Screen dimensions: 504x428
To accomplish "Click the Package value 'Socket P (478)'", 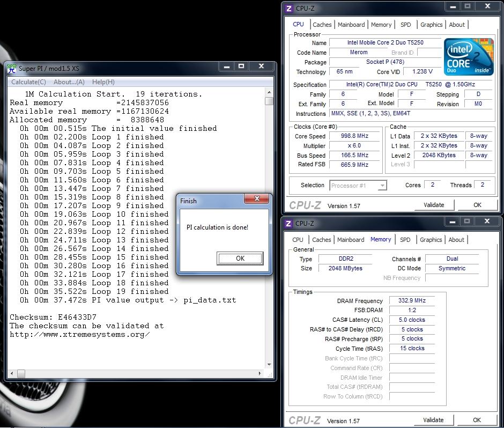I will point(385,62).
